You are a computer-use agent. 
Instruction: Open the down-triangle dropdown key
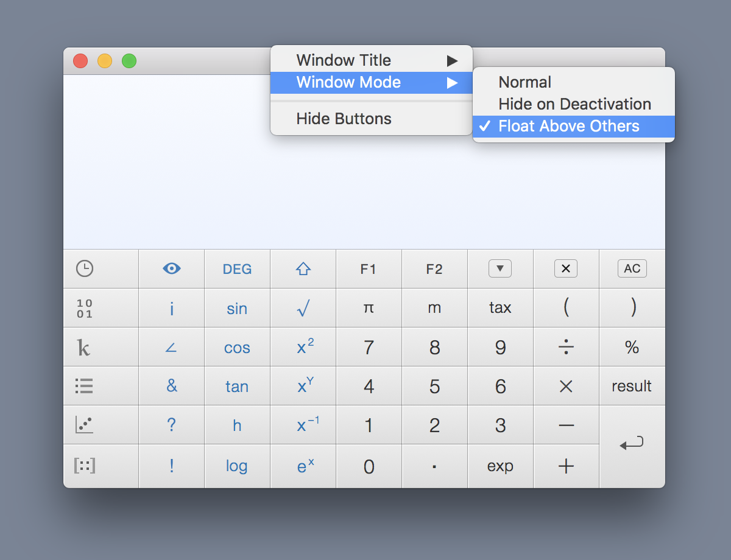(x=500, y=268)
